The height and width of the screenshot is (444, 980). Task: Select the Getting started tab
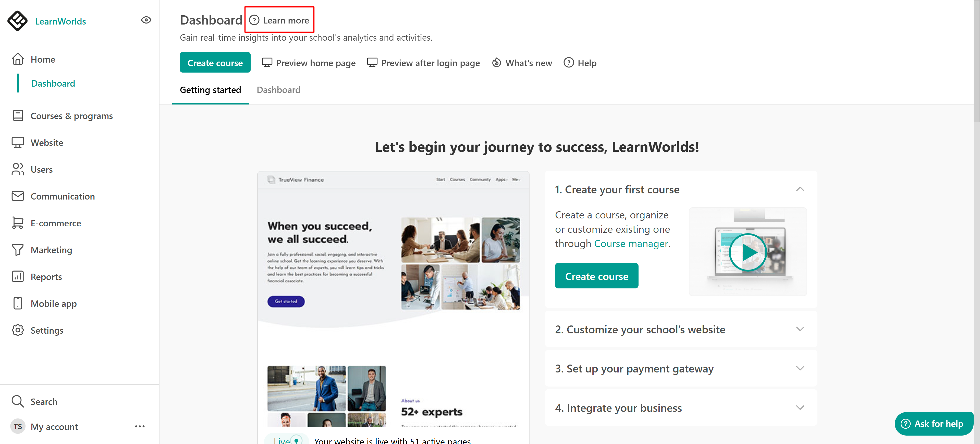(x=210, y=90)
